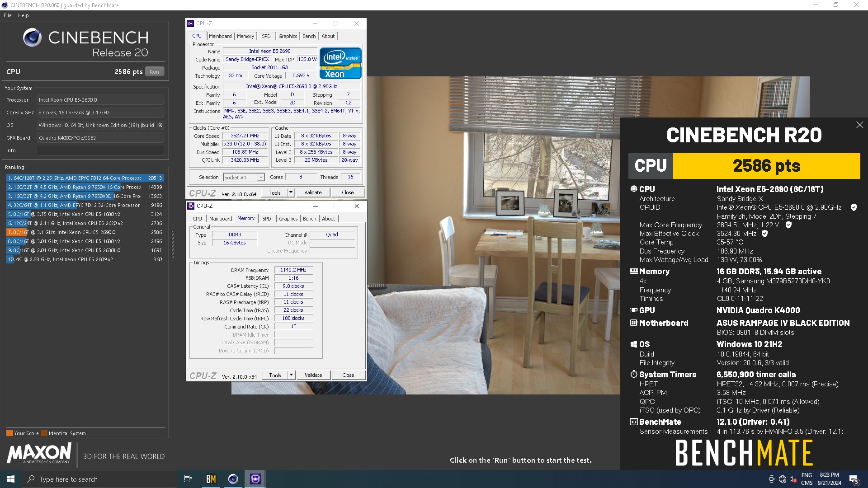
Task: Select highlighted Xeon E5-2690 ranking row
Action: pos(85,232)
